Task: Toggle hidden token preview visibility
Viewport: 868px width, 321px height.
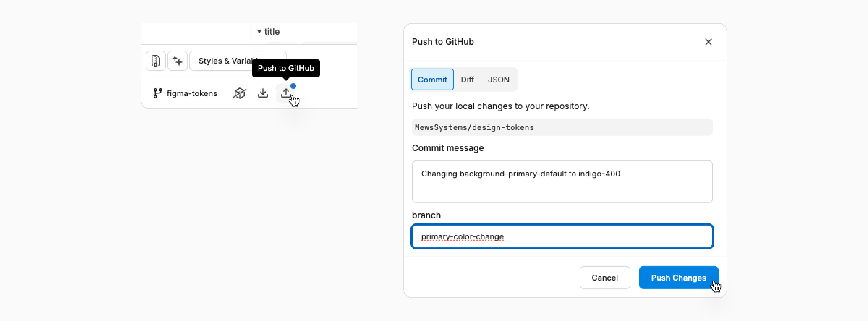Action: [x=239, y=93]
